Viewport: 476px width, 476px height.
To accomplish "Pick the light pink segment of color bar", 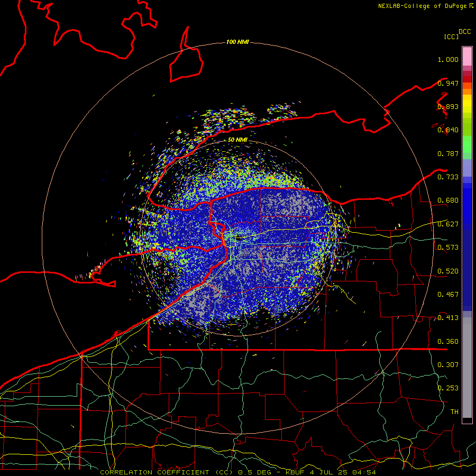I will (x=467, y=57).
